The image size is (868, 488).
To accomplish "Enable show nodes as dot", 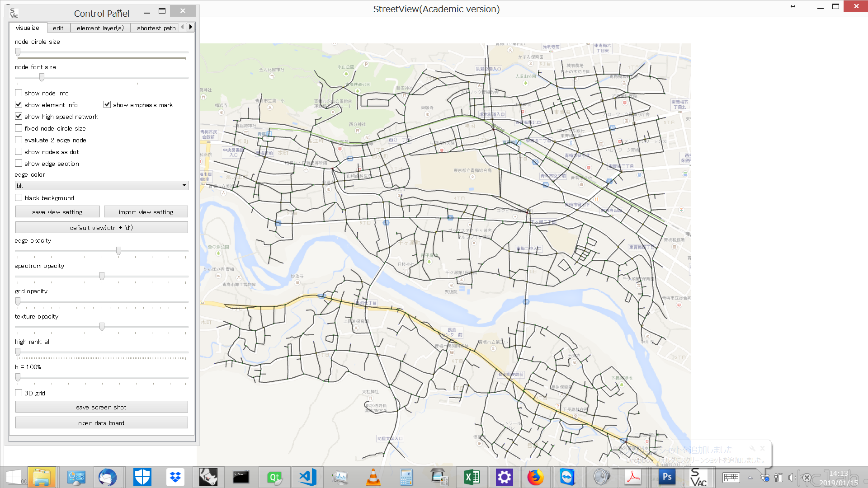I will click(19, 152).
